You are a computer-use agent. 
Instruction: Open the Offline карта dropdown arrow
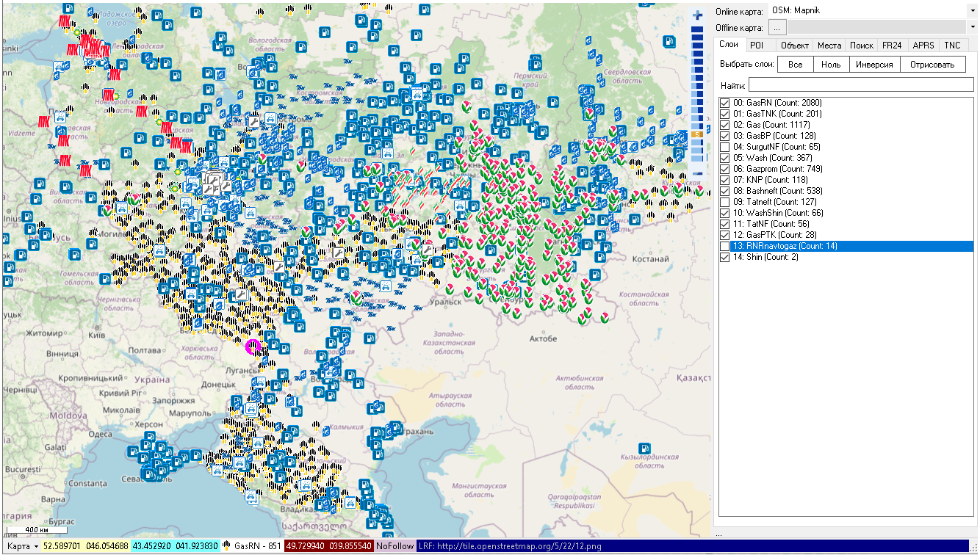(973, 27)
